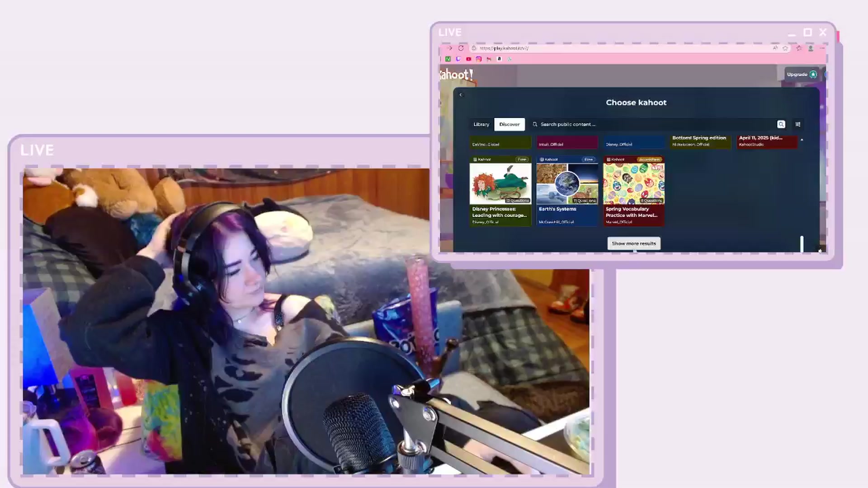Go back with the Choose kahoot arrow
Viewport: 868px width, 488px height.
pyautogui.click(x=461, y=94)
